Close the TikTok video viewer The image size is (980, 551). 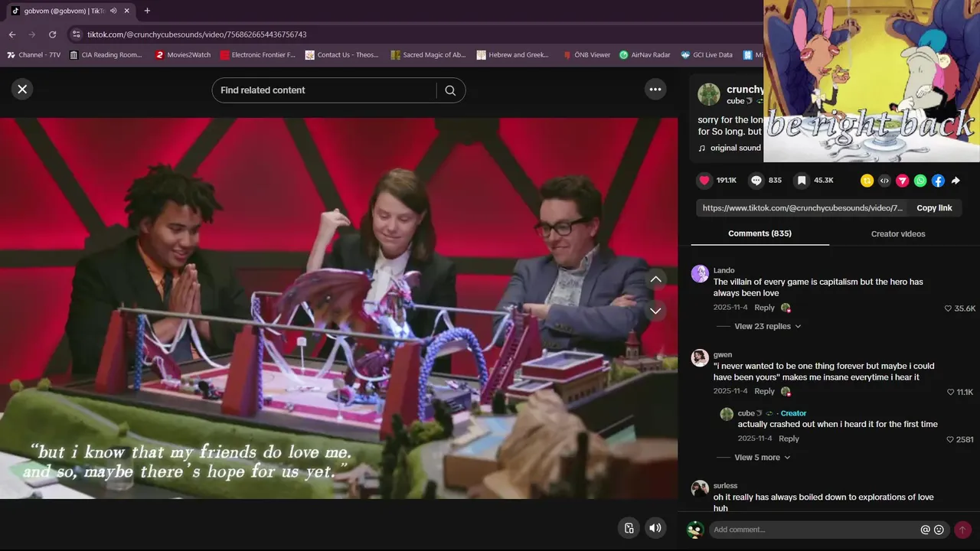(x=22, y=90)
